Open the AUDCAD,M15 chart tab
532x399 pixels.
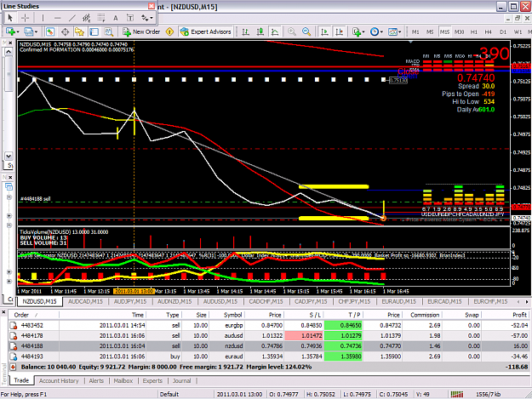coord(85,301)
